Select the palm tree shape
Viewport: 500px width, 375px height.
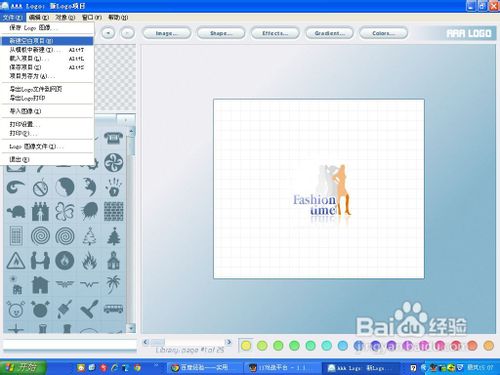(x=113, y=285)
